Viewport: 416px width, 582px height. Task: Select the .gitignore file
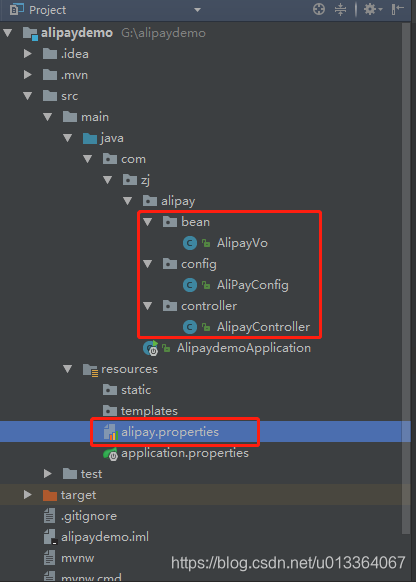pyautogui.click(x=89, y=516)
